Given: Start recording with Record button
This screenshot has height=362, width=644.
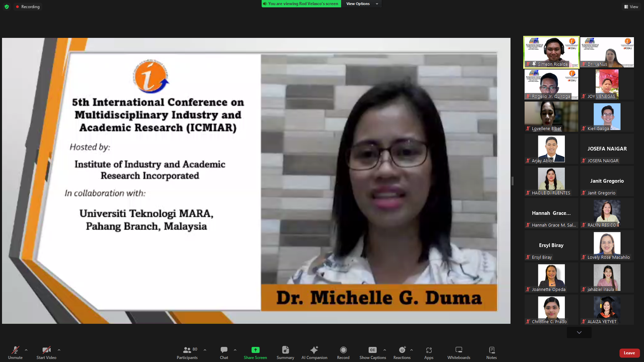Looking at the screenshot, I should 343,353.
